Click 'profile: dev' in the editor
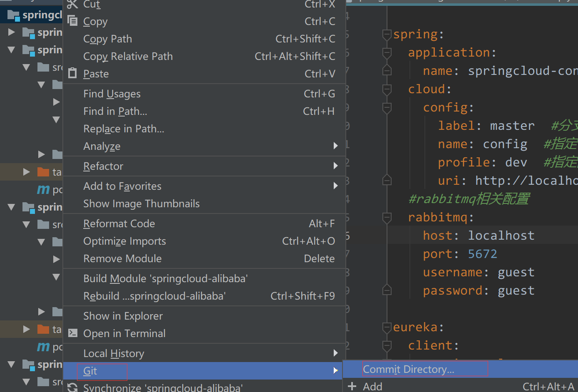This screenshot has width=578, height=392. tap(483, 162)
